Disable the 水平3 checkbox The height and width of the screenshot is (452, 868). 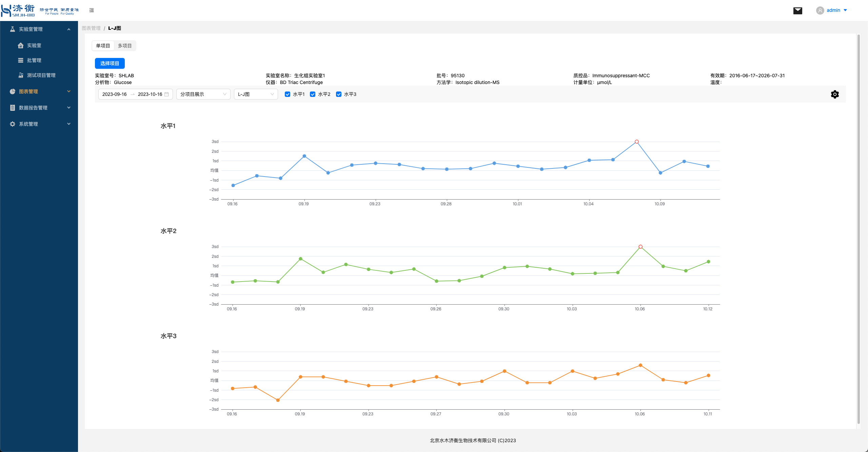(x=338, y=94)
